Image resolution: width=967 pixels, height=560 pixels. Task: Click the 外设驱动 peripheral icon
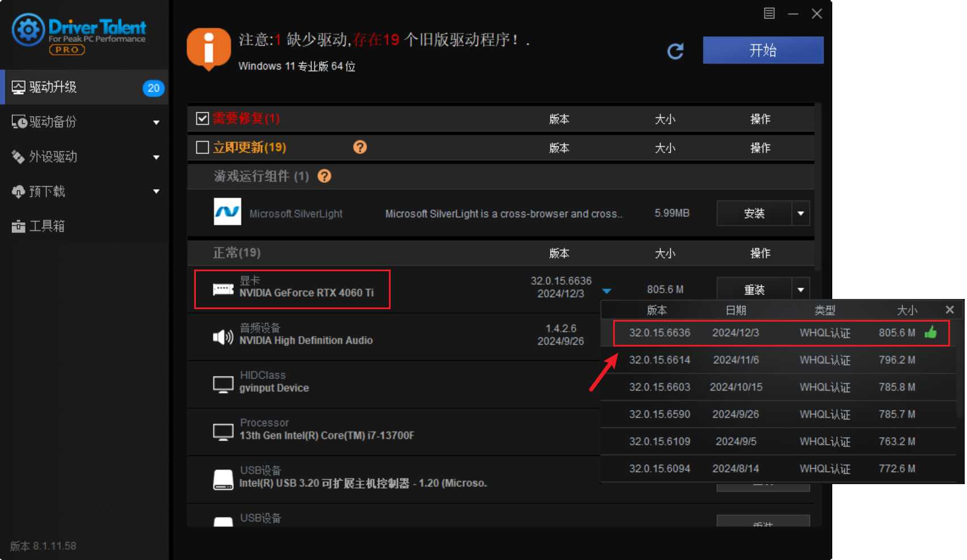(18, 156)
